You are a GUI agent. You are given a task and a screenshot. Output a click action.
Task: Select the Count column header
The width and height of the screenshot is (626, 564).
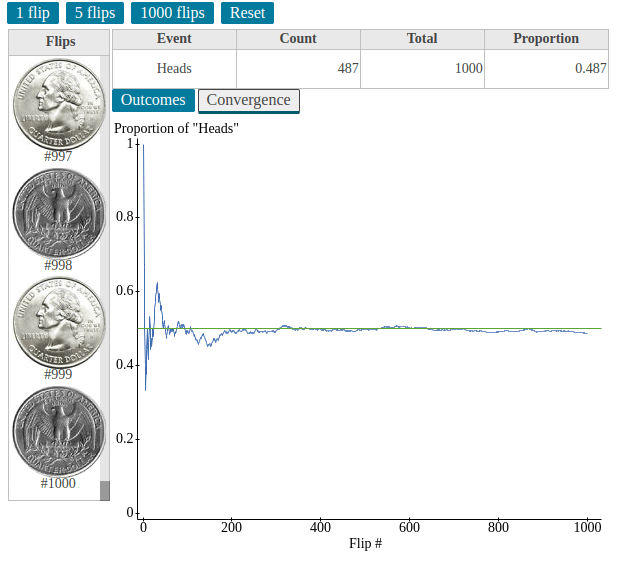pos(298,39)
